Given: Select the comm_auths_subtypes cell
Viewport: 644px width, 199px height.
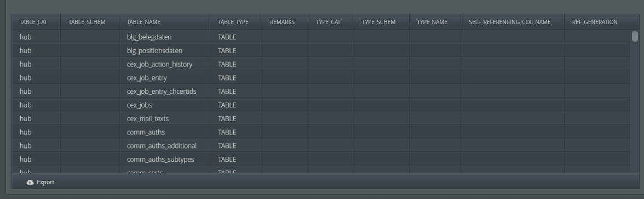Looking at the screenshot, I should click(x=164, y=159).
